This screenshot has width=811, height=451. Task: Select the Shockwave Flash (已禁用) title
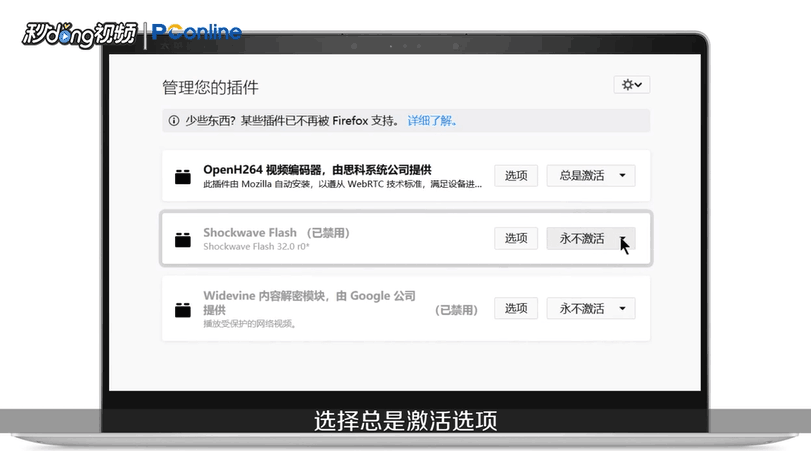[276, 233]
